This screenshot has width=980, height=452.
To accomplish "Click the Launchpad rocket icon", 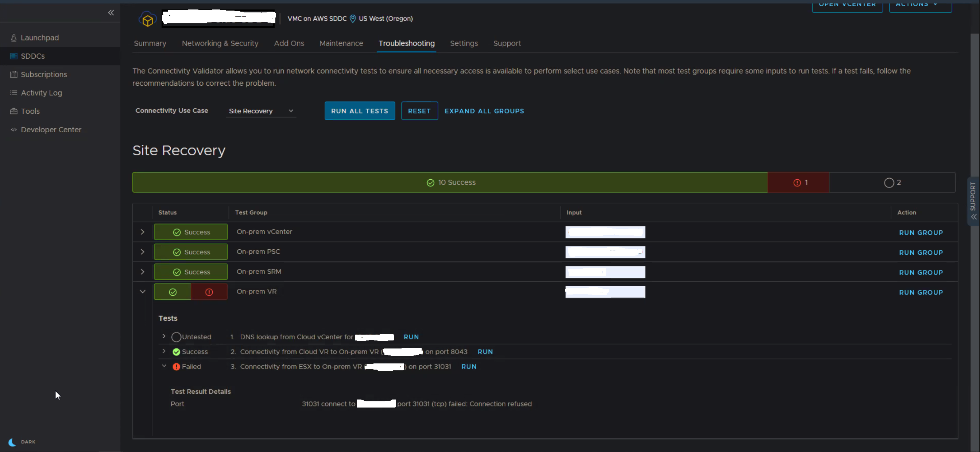I will click(14, 38).
